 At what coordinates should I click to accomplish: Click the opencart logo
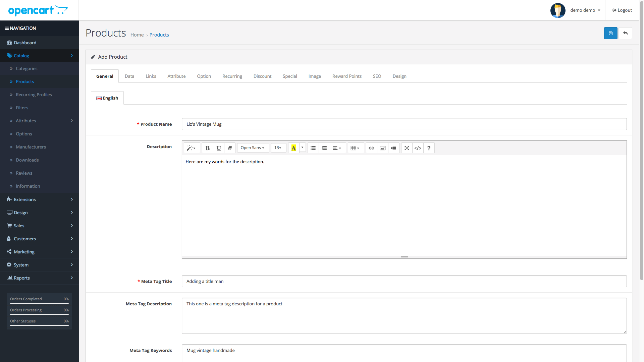click(x=38, y=10)
